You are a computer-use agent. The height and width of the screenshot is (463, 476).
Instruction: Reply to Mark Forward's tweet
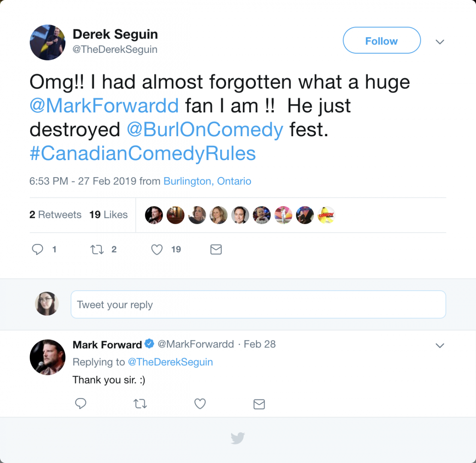point(81,403)
